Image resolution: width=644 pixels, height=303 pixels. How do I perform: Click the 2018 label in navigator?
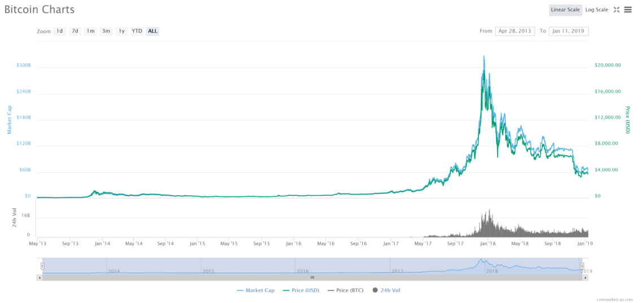coord(492,271)
